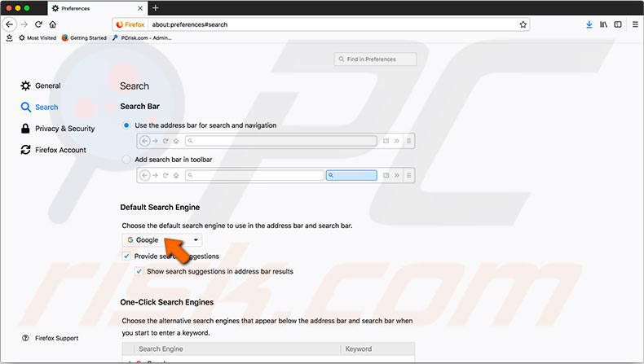Image resolution: width=644 pixels, height=364 pixels.
Task: Open Privacy & Security category
Action: (x=58, y=129)
